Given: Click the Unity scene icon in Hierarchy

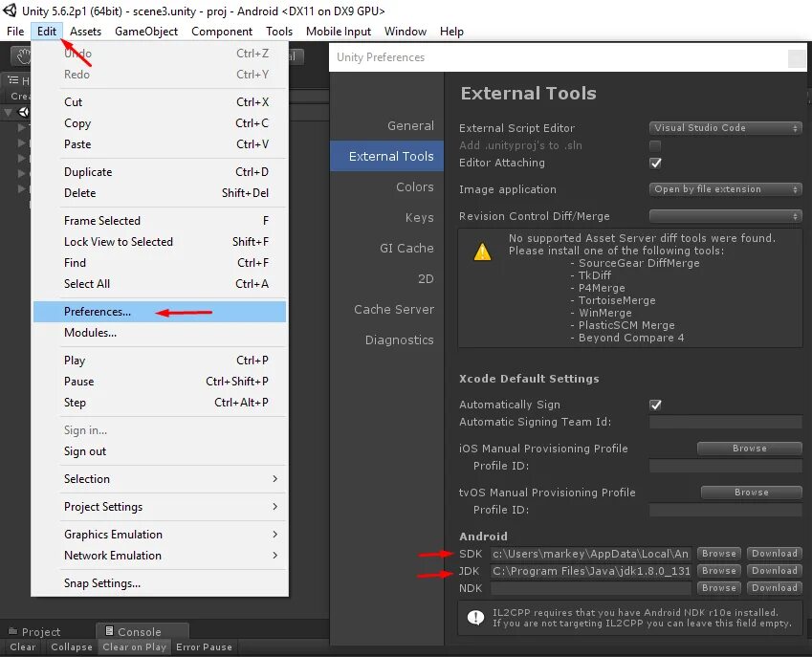Looking at the screenshot, I should coord(24,112).
